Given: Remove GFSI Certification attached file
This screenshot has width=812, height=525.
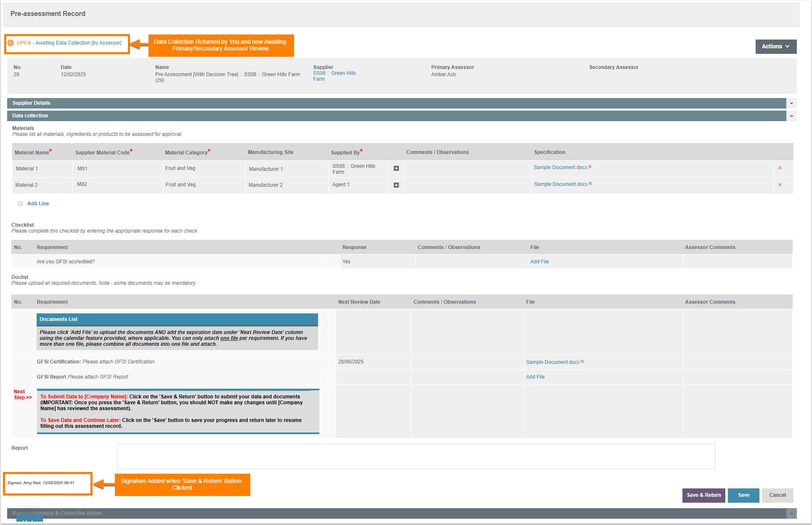Looking at the screenshot, I should click(582, 362).
